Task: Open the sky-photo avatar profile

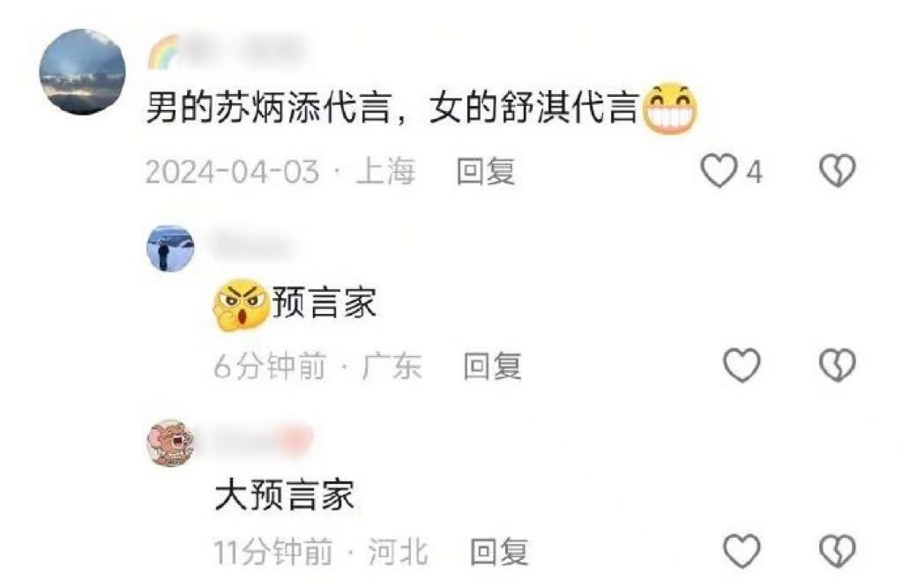Action: click(82, 72)
